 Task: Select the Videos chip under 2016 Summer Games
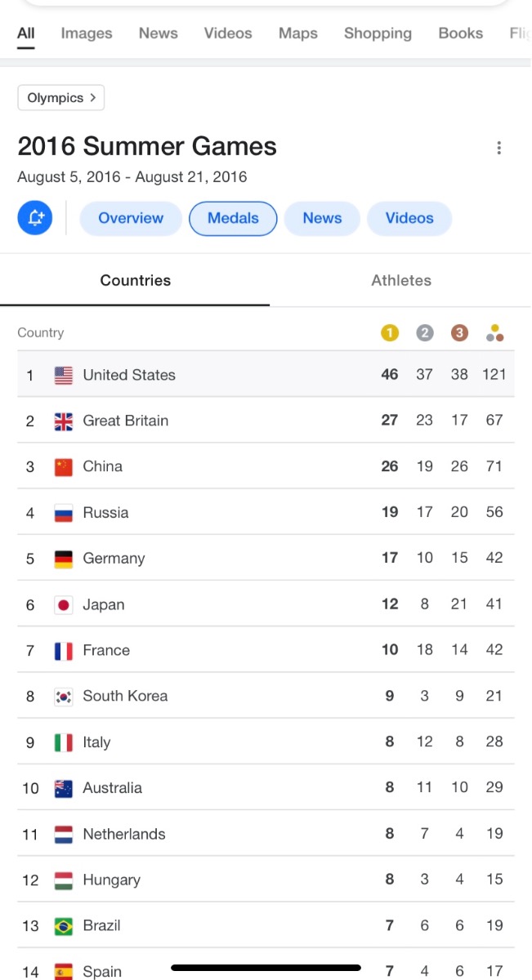click(x=409, y=218)
